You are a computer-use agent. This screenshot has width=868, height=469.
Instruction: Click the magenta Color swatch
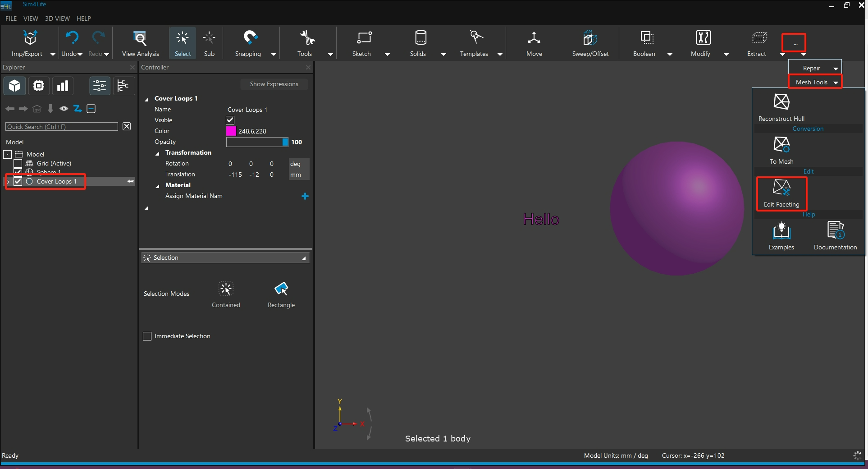click(231, 131)
